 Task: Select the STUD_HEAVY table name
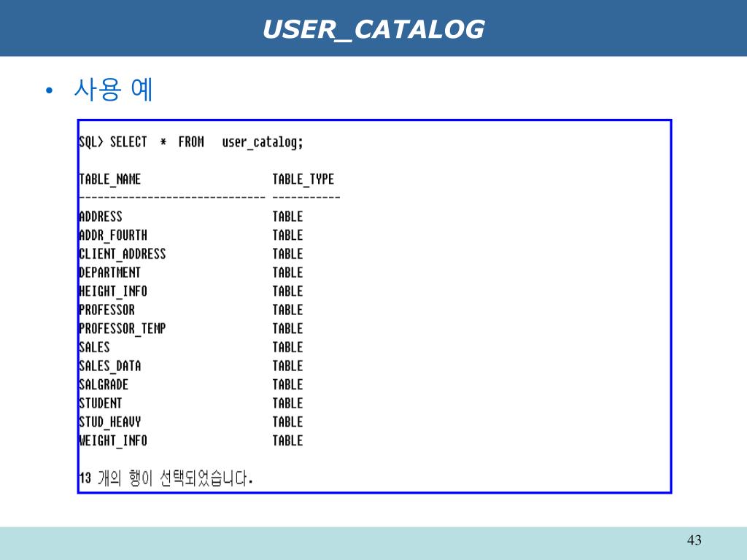tap(110, 422)
